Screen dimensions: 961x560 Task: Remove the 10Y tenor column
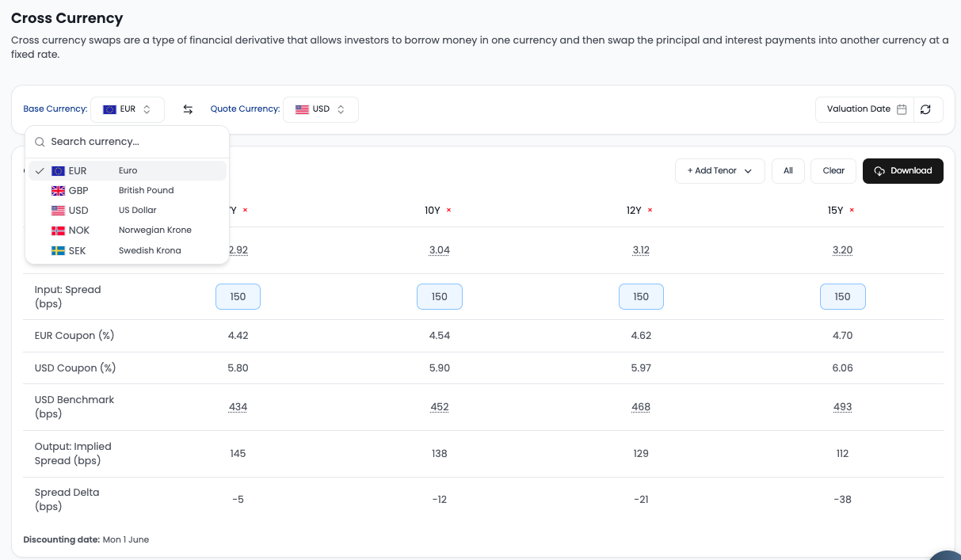coord(449,210)
